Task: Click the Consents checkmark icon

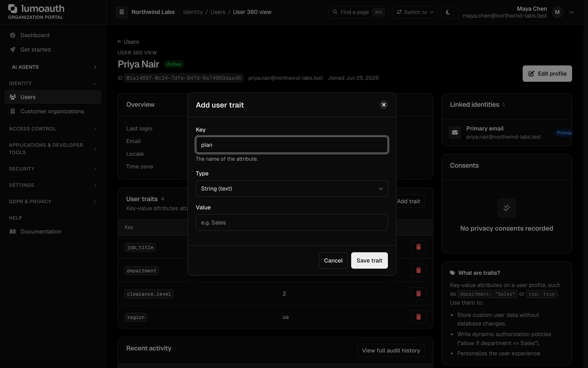Action: (x=507, y=208)
